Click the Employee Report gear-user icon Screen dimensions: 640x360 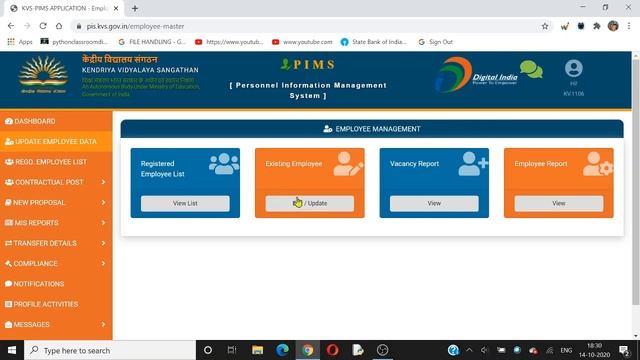(x=598, y=164)
